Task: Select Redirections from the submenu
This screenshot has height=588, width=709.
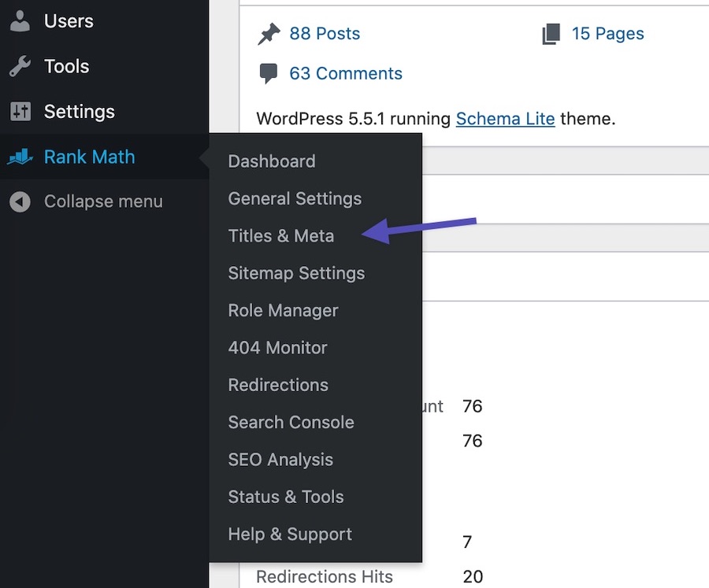Action: pos(278,385)
